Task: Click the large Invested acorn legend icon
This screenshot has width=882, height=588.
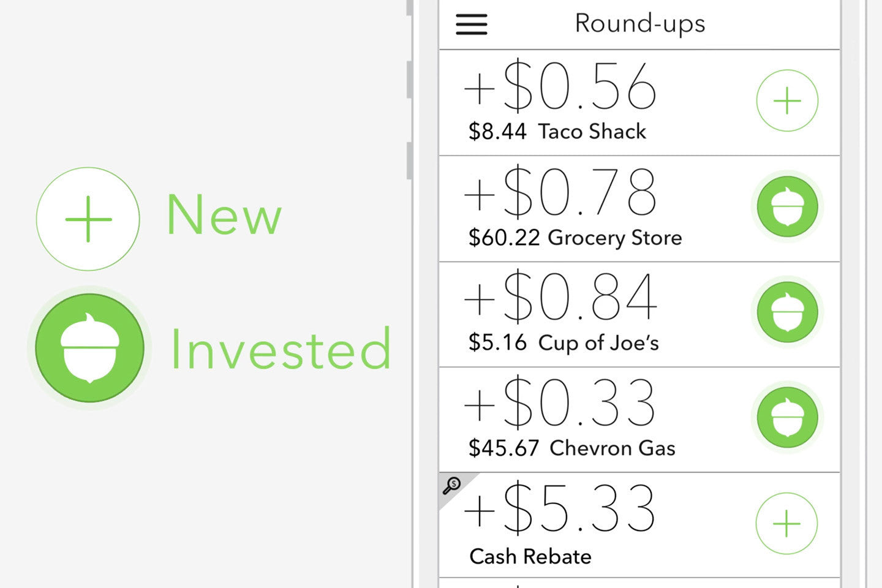Action: (x=89, y=348)
